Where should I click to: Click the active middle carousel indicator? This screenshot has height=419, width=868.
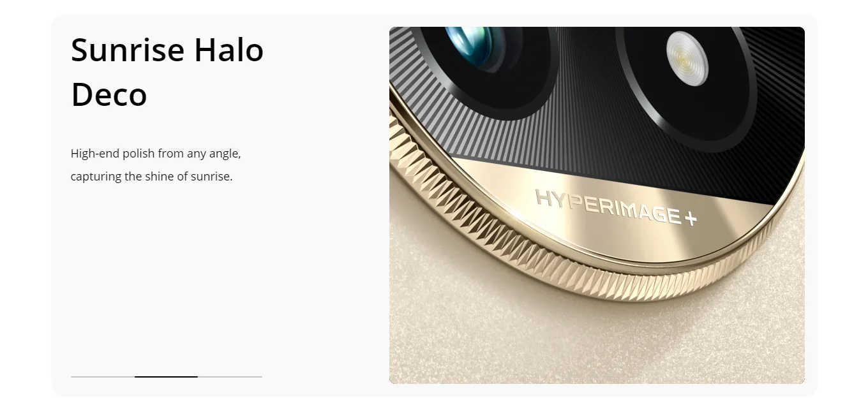[x=166, y=377]
